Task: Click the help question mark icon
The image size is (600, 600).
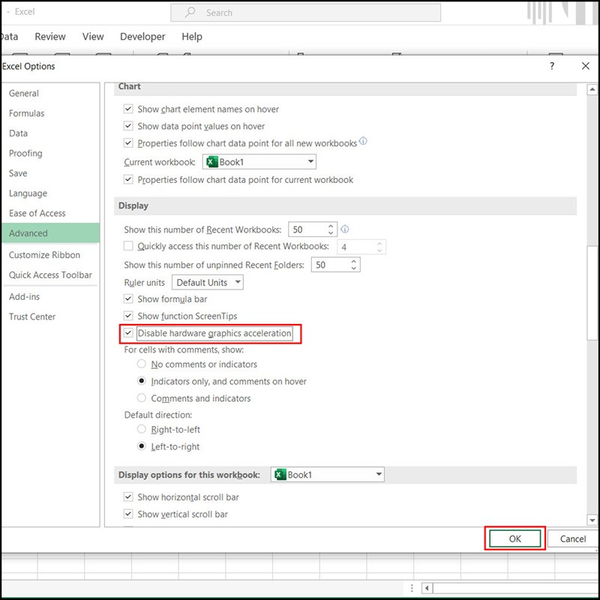Action: 552,66
